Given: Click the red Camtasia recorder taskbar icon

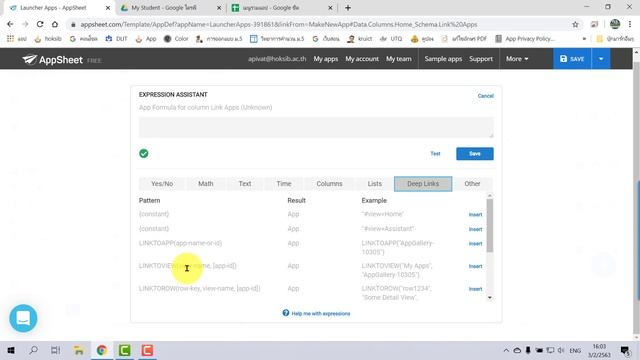Looking at the screenshot, I should (147, 350).
